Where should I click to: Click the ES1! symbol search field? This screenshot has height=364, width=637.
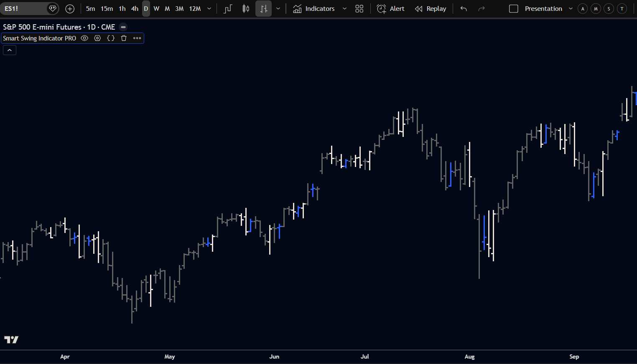pyautogui.click(x=23, y=9)
